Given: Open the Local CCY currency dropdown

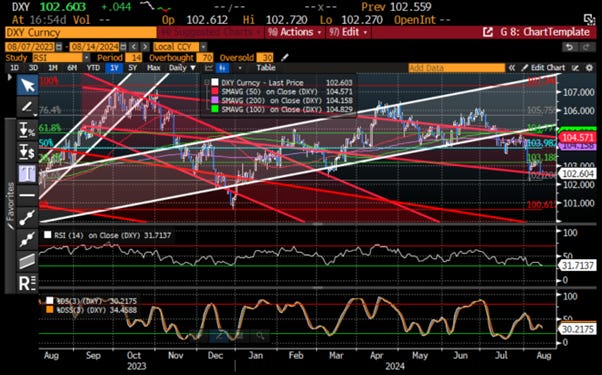Looking at the screenshot, I should (x=203, y=47).
